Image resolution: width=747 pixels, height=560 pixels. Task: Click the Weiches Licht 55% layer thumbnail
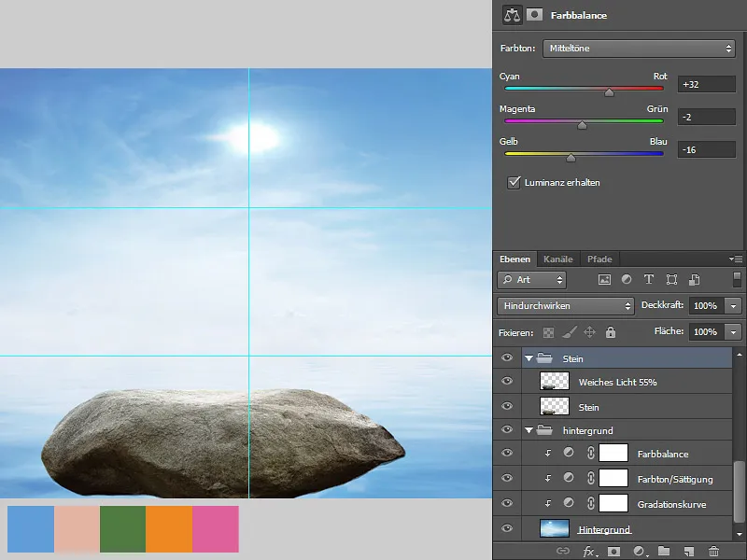[554, 382]
